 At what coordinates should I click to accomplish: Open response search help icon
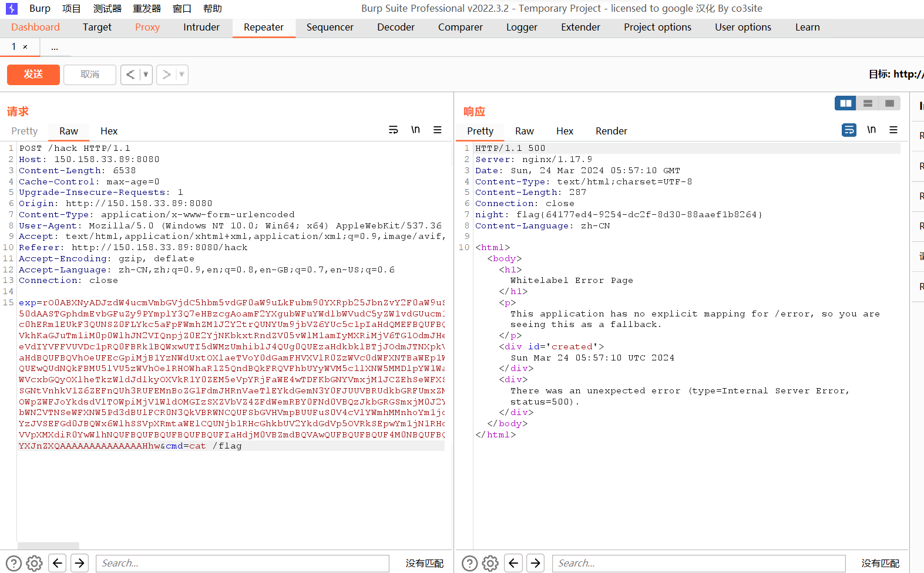pyautogui.click(x=469, y=564)
